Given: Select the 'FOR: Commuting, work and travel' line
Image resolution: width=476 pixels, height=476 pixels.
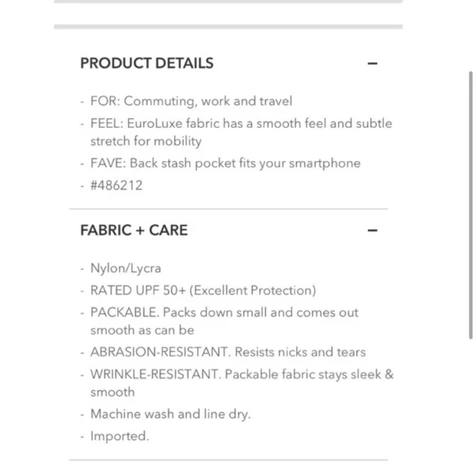Looking at the screenshot, I should tap(191, 101).
